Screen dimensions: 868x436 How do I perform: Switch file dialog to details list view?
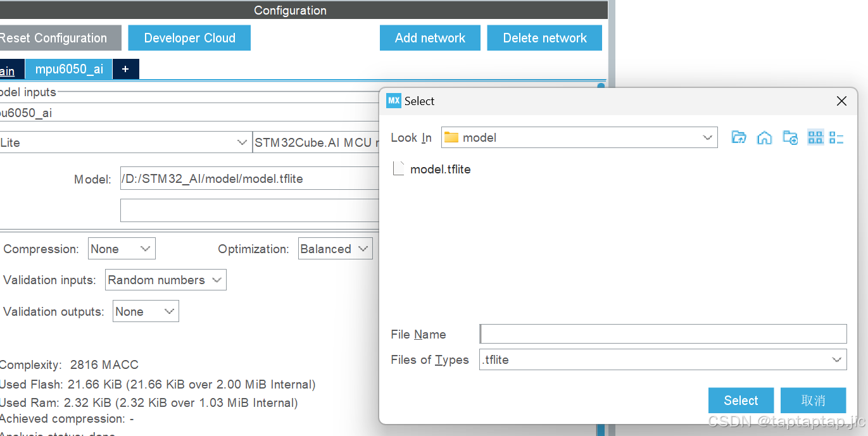[x=836, y=137]
